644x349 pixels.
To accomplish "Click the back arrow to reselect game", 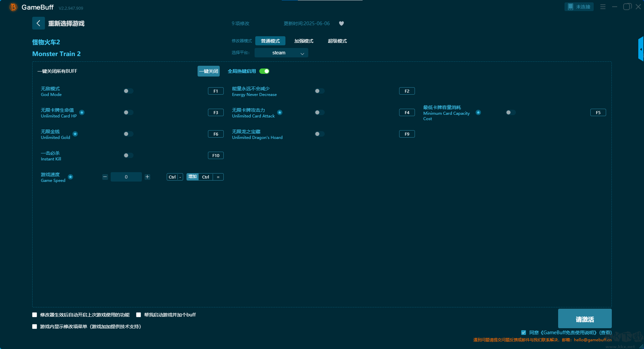I will tap(38, 23).
